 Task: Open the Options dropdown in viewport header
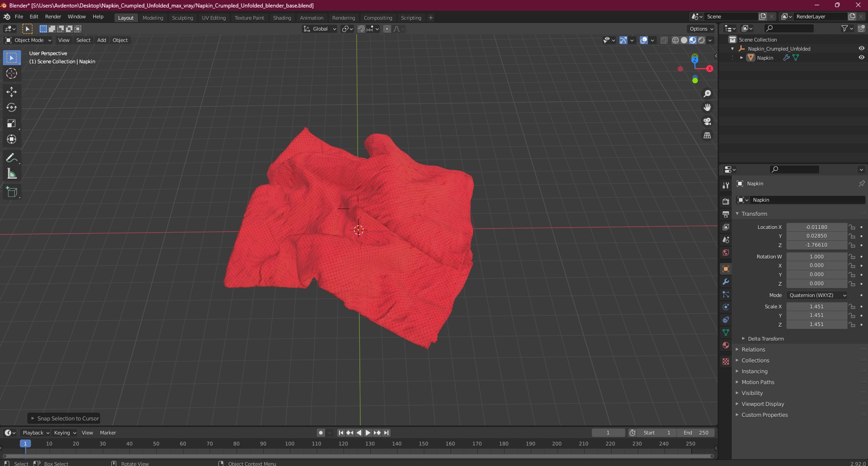(702, 29)
